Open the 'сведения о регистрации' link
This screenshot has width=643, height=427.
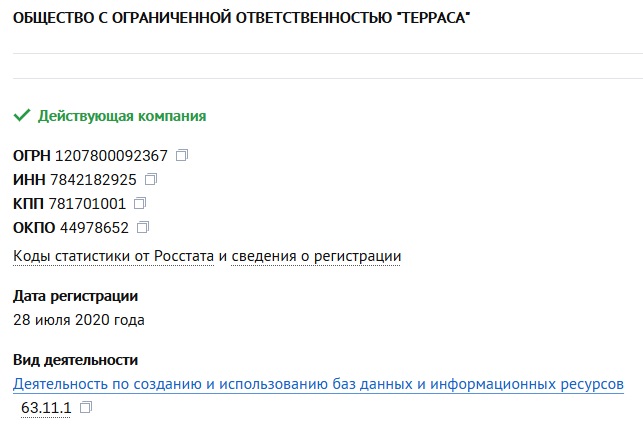tap(316, 256)
